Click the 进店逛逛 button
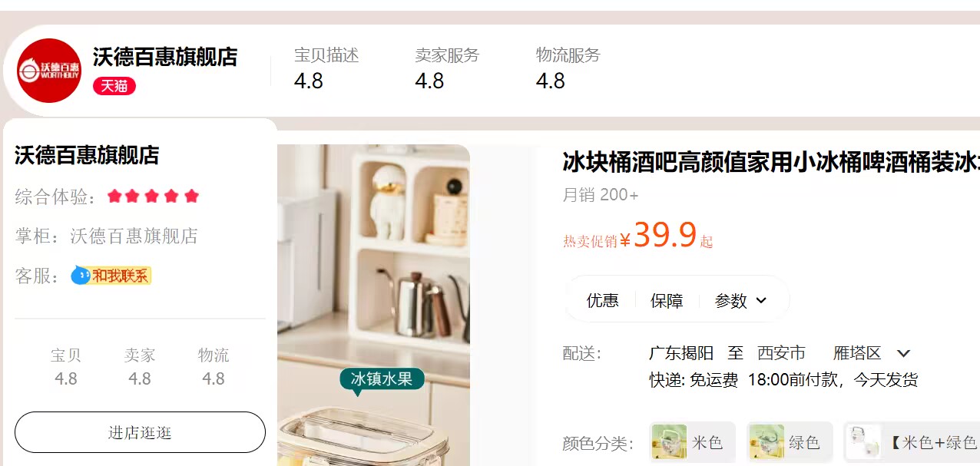Screen dimensions: 980x466 [x=140, y=432]
